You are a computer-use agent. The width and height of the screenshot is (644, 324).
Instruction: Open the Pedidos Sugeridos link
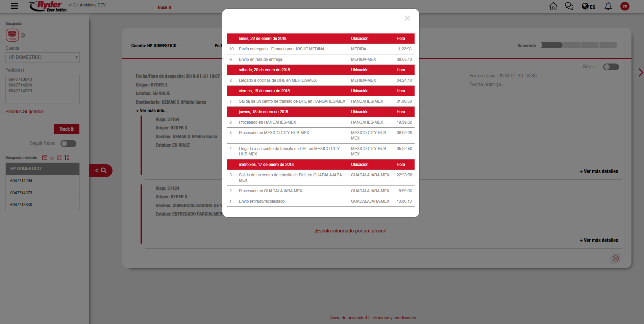tap(24, 111)
